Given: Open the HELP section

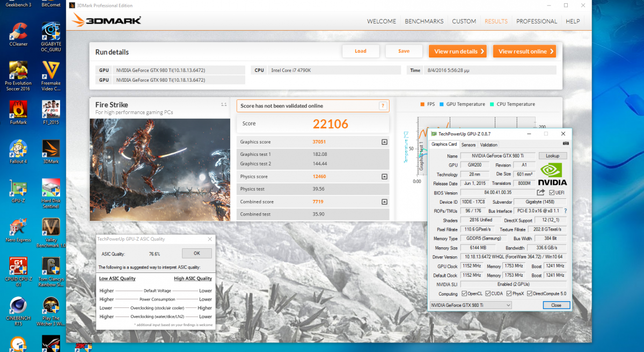Looking at the screenshot, I should pos(573,21).
